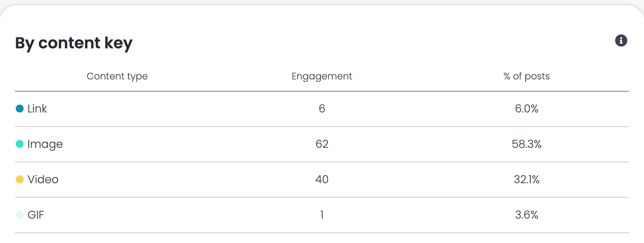The height and width of the screenshot is (243, 644).
Task: Select the Image row label
Action: click(45, 144)
